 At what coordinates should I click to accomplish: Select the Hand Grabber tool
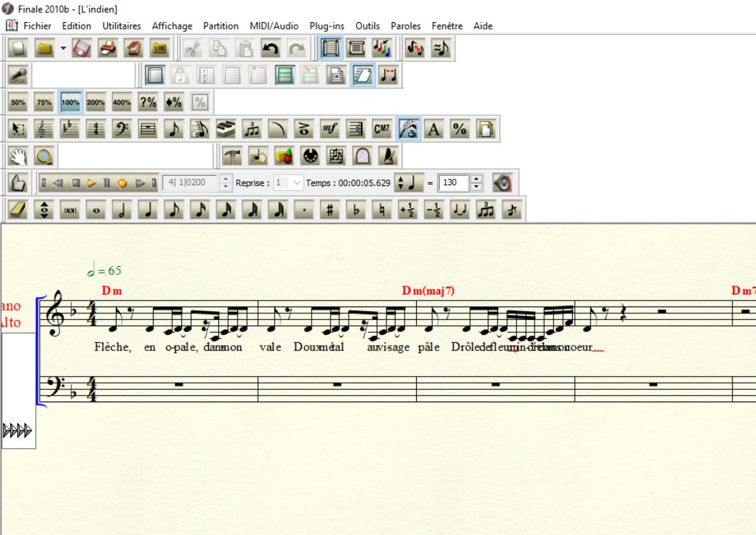(x=18, y=156)
